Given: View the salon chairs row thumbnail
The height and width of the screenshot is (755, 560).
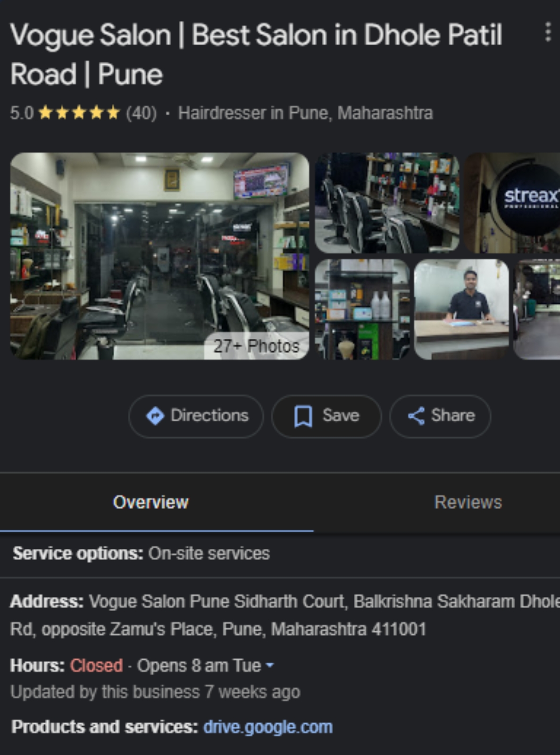Looking at the screenshot, I should tap(387, 203).
